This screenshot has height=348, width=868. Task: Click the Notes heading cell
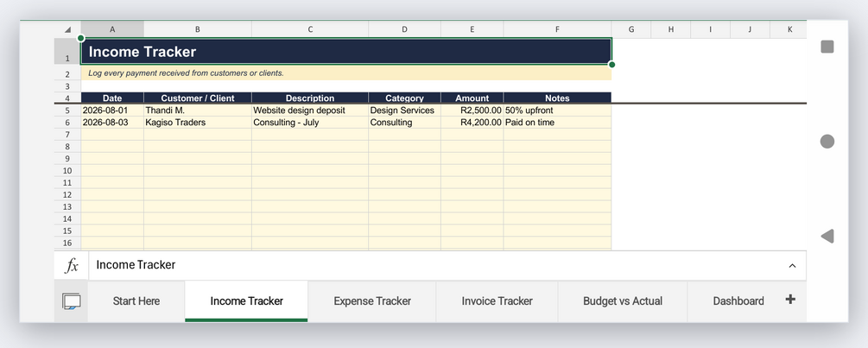pyautogui.click(x=557, y=98)
